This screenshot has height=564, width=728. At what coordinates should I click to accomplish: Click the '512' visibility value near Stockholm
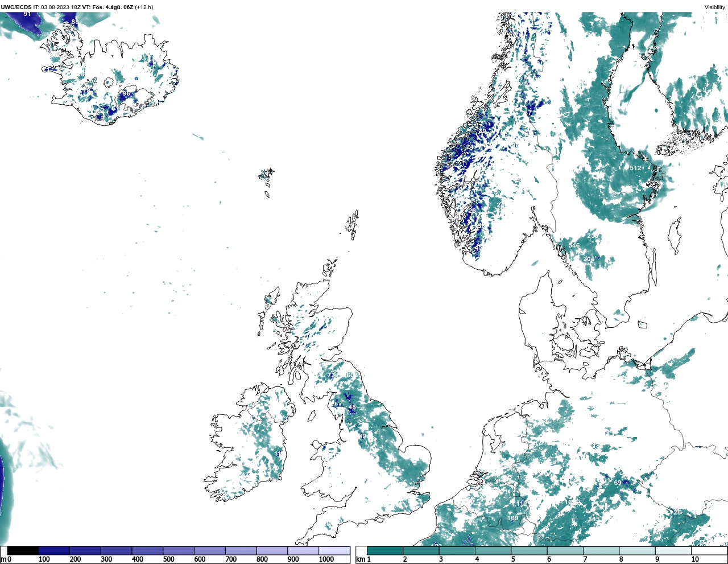635,168
